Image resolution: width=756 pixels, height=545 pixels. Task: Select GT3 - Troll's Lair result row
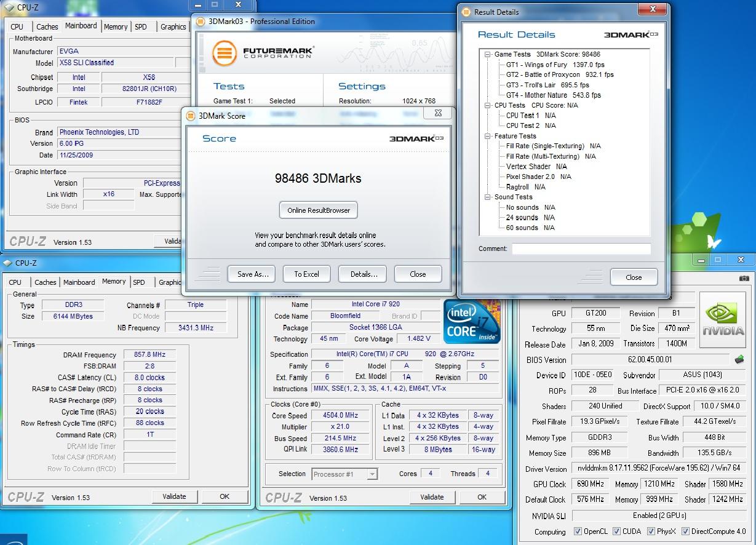547,85
